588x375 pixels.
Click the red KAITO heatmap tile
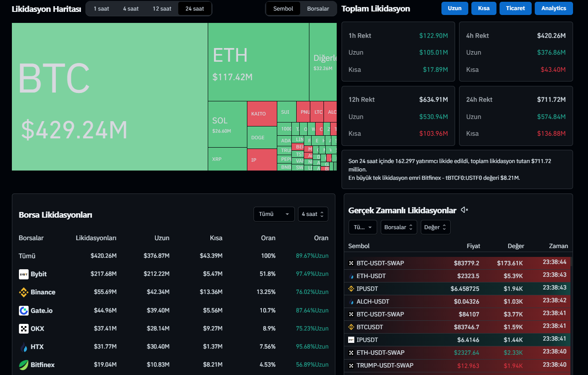coord(262,114)
